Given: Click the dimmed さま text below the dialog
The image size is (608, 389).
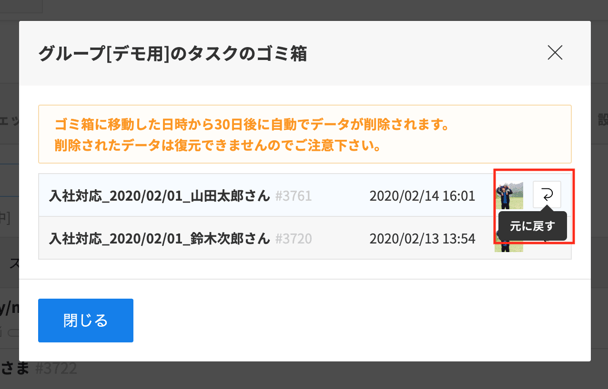Looking at the screenshot, I should [x=15, y=368].
